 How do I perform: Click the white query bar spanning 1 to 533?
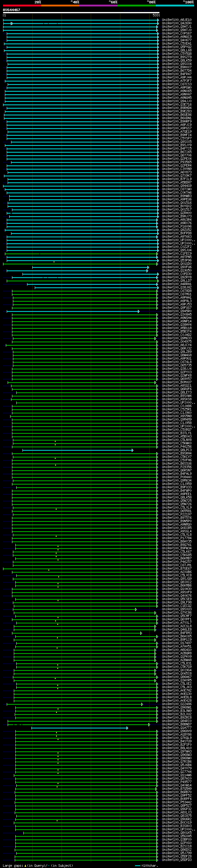point(81,12)
